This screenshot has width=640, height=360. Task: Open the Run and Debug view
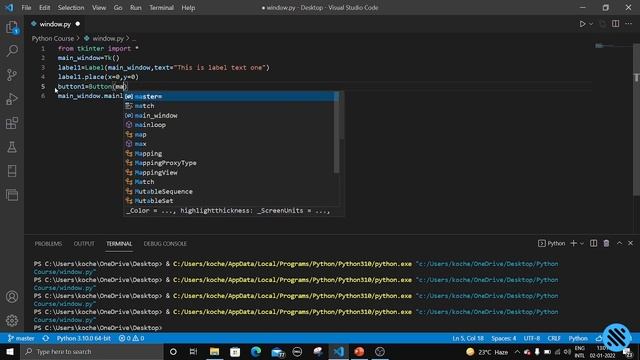[12, 99]
